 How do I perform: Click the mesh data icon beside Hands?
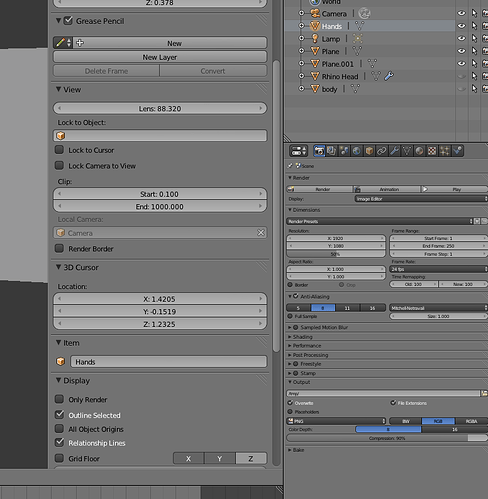[359, 26]
